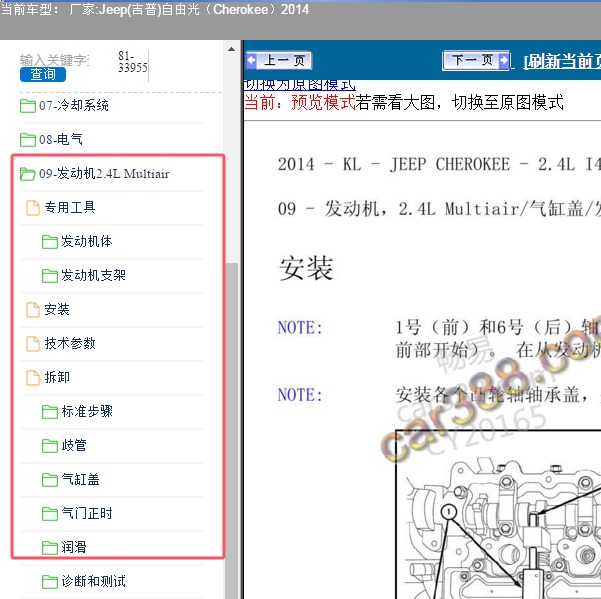Click the document icon beside 专用工具
The height and width of the screenshot is (599, 601).
click(33, 208)
